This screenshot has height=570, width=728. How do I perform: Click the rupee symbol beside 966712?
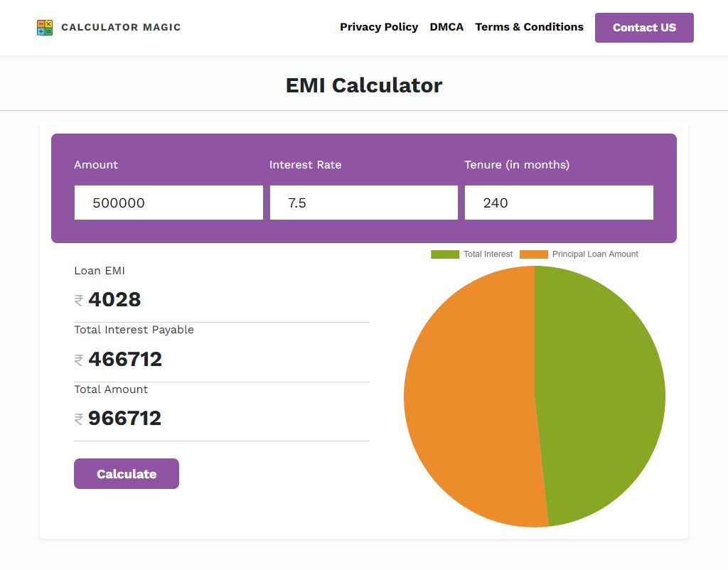pos(79,419)
